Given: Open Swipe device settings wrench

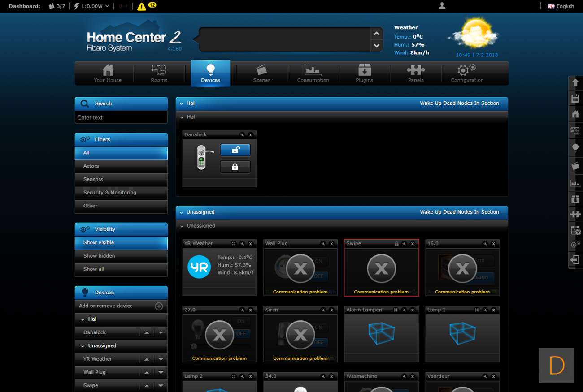Looking at the screenshot, I should tap(404, 244).
